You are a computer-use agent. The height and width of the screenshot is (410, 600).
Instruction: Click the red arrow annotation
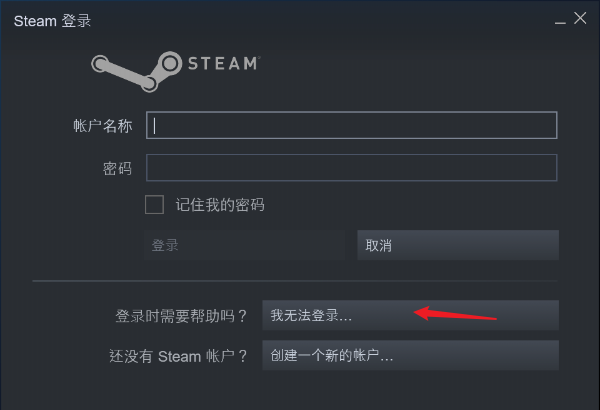(x=455, y=314)
